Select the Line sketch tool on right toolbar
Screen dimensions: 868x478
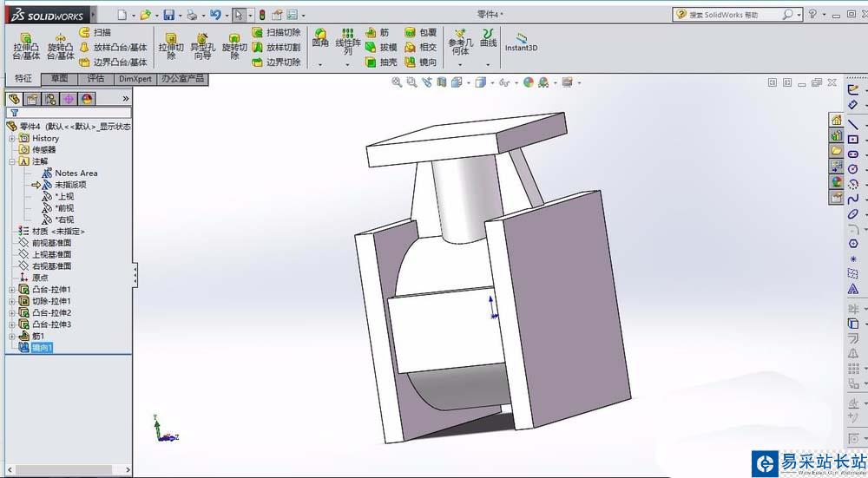click(x=853, y=124)
